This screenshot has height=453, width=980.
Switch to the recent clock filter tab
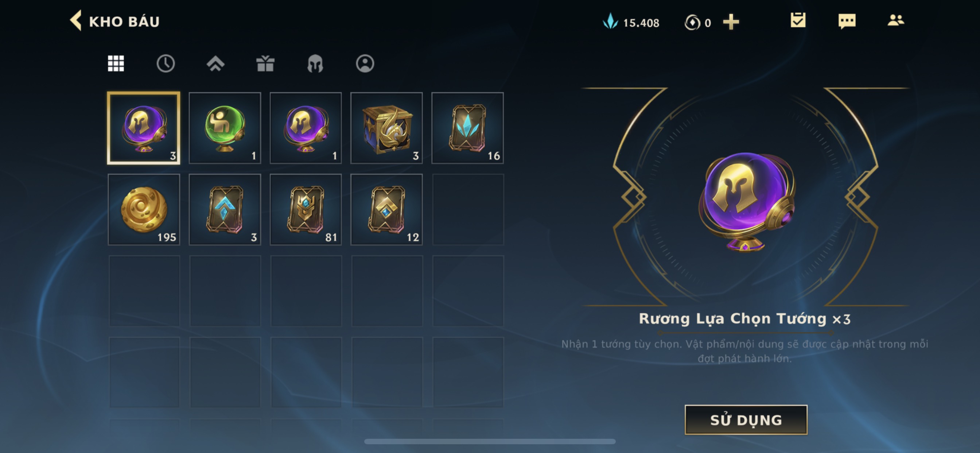166,63
